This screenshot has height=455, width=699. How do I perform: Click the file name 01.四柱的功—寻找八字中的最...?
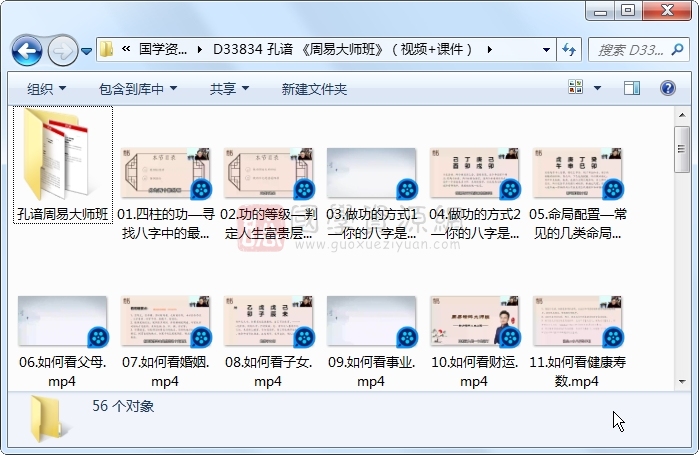tap(165, 223)
